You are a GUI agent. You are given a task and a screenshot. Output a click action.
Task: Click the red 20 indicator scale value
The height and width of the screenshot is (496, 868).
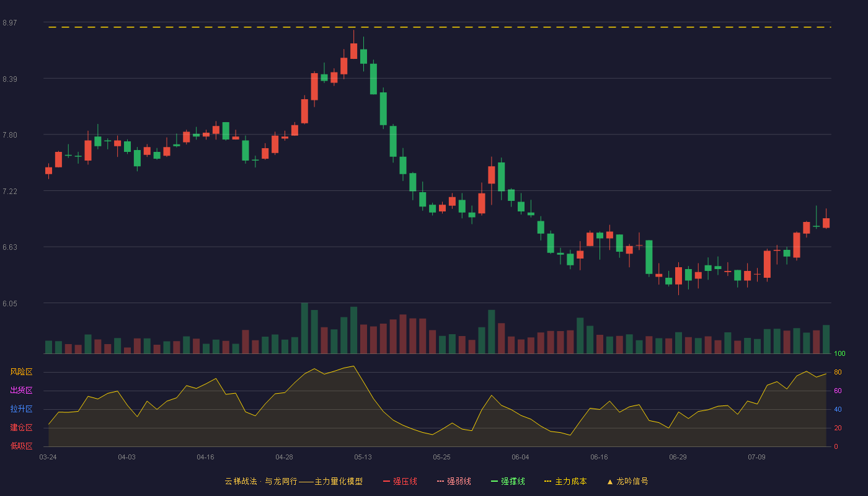(x=838, y=428)
